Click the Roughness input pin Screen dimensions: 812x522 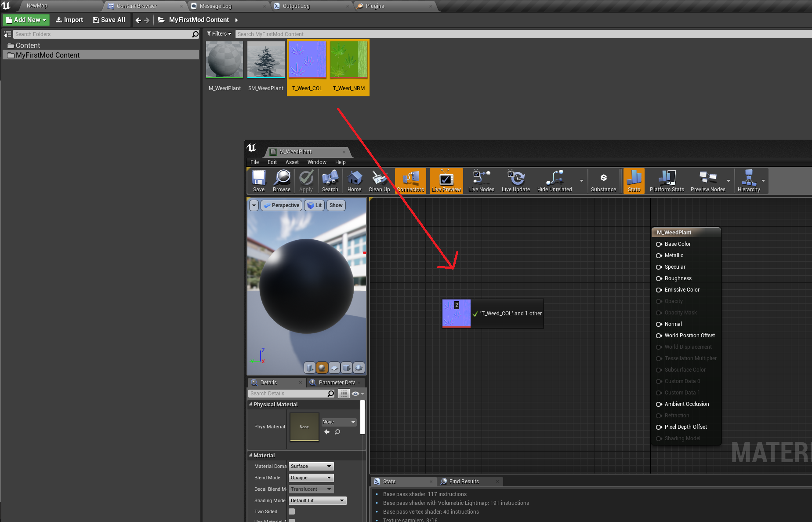[x=659, y=278]
